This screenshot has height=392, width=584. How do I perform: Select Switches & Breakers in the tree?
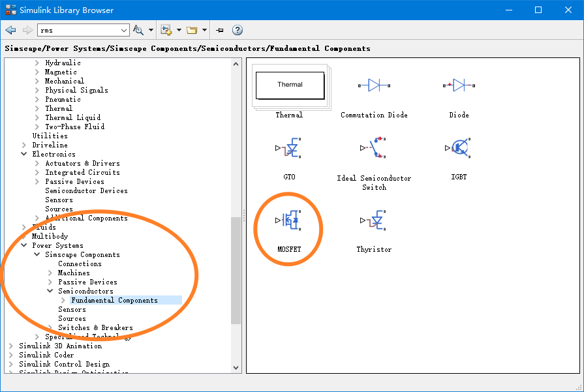[95, 327]
